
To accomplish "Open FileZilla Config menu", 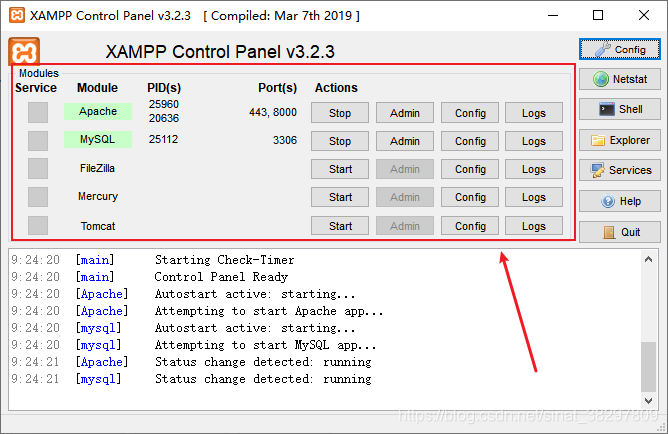I will pos(470,169).
